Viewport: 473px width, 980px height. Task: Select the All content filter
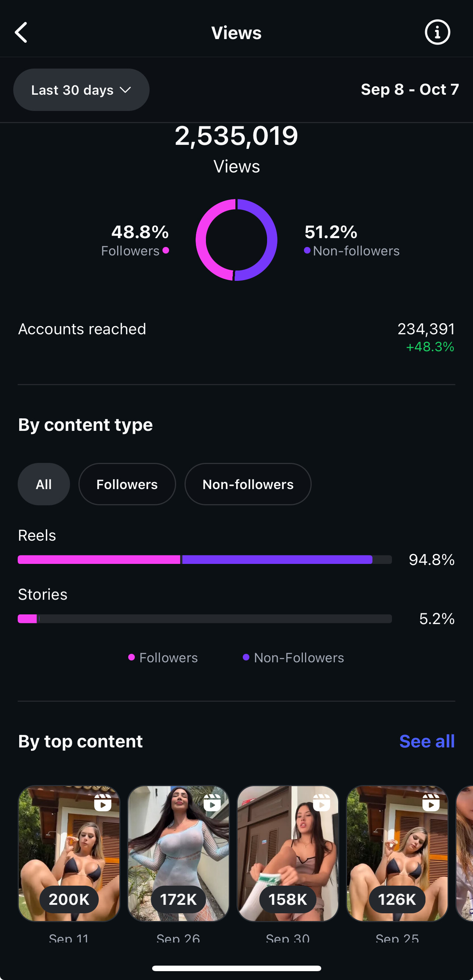pos(44,484)
